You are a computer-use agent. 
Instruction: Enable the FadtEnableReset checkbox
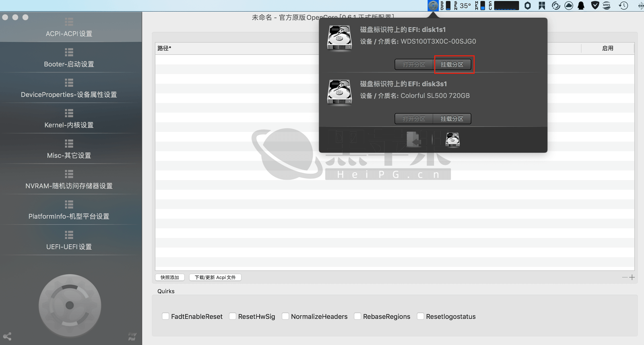point(165,316)
